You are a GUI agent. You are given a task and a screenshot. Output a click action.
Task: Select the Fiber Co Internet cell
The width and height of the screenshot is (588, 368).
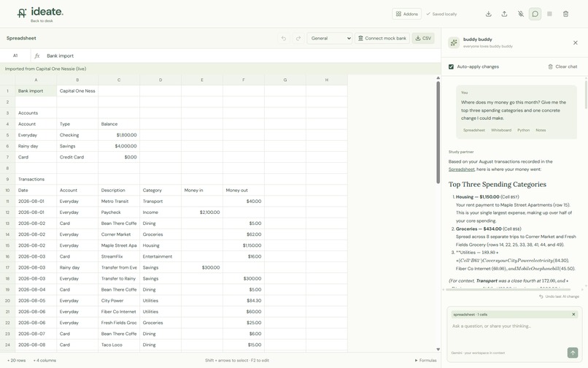(119, 312)
